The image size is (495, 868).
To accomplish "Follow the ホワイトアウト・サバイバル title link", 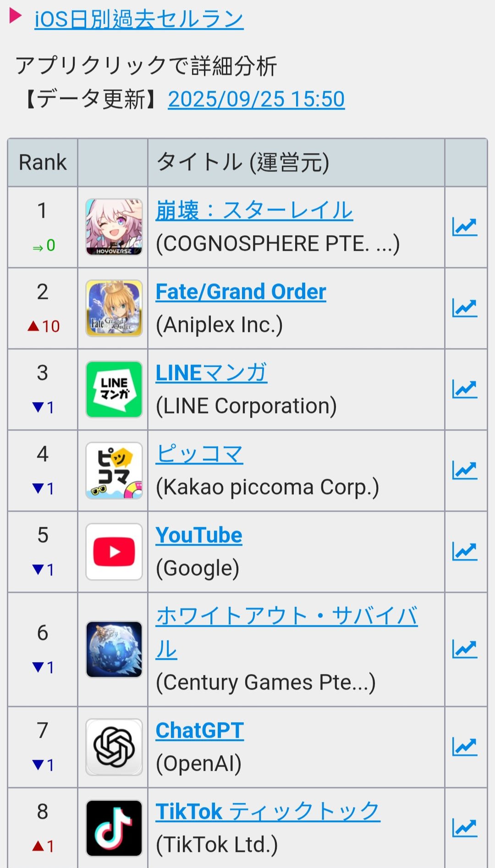I will (286, 616).
